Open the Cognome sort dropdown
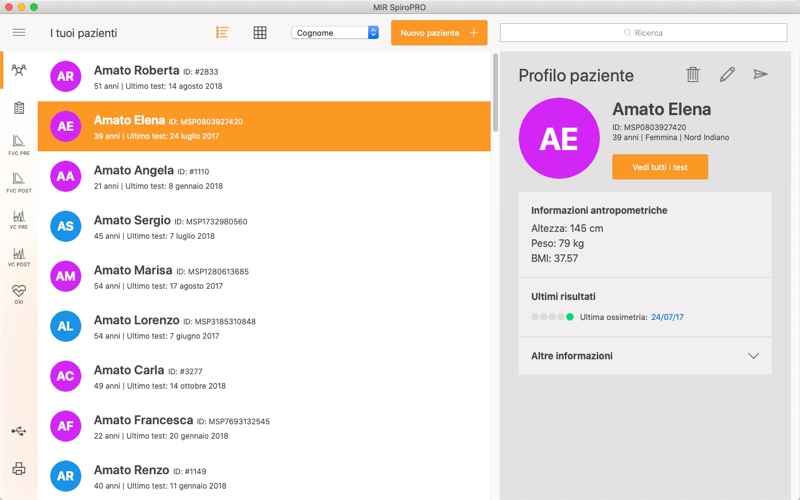The image size is (800, 500). tap(335, 33)
